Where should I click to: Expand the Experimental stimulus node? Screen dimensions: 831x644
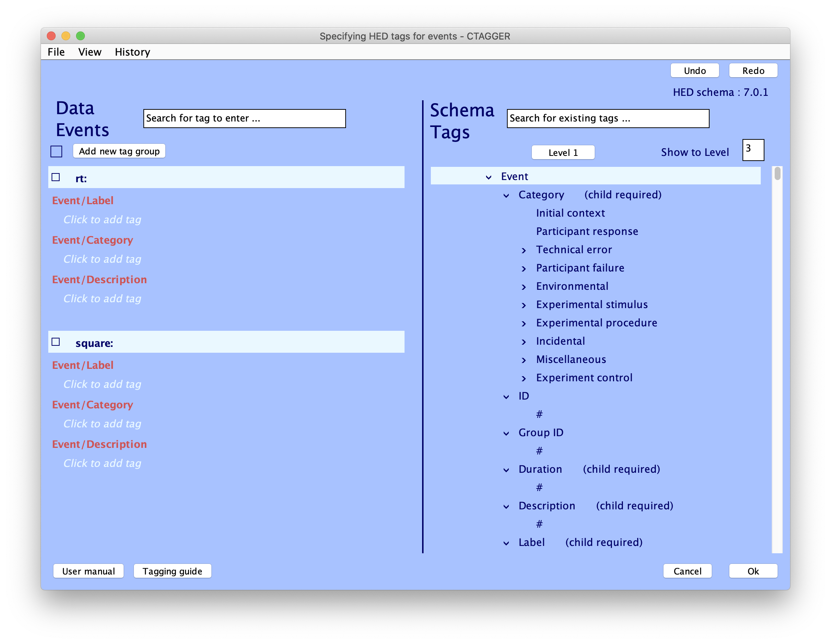coord(523,305)
